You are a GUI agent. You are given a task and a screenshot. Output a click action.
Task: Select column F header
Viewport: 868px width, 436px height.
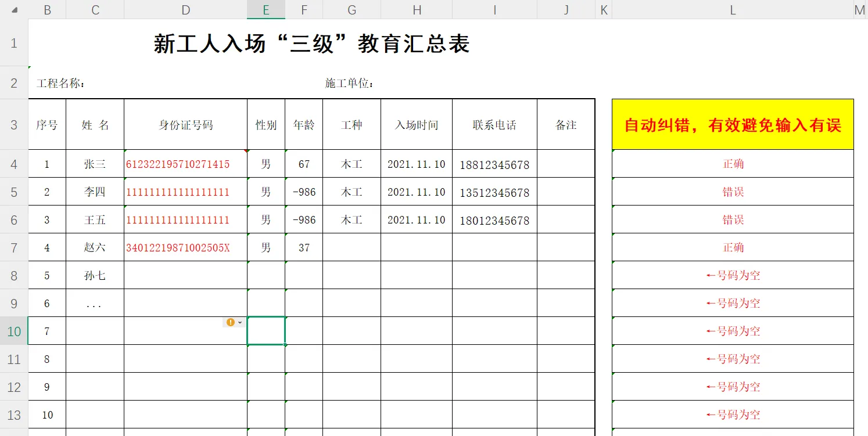tap(304, 9)
